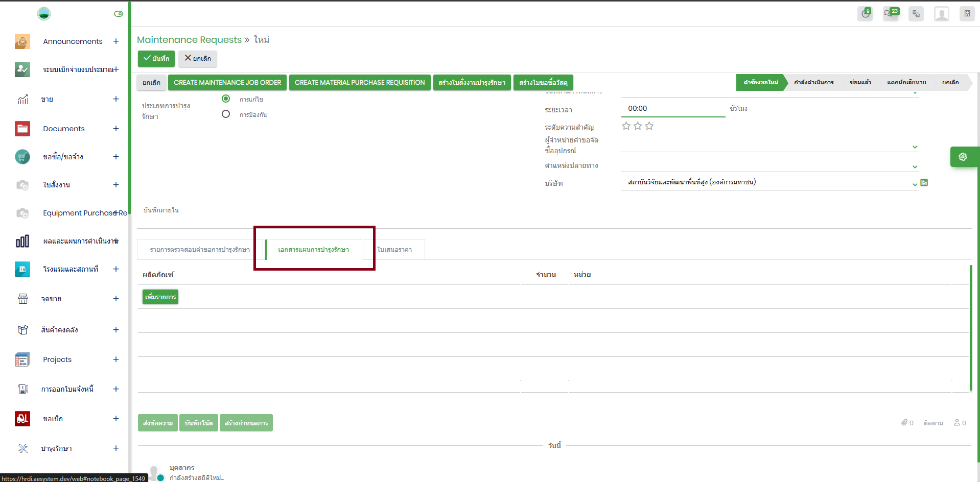Expand the บริษัท dropdown arrow

point(915,184)
